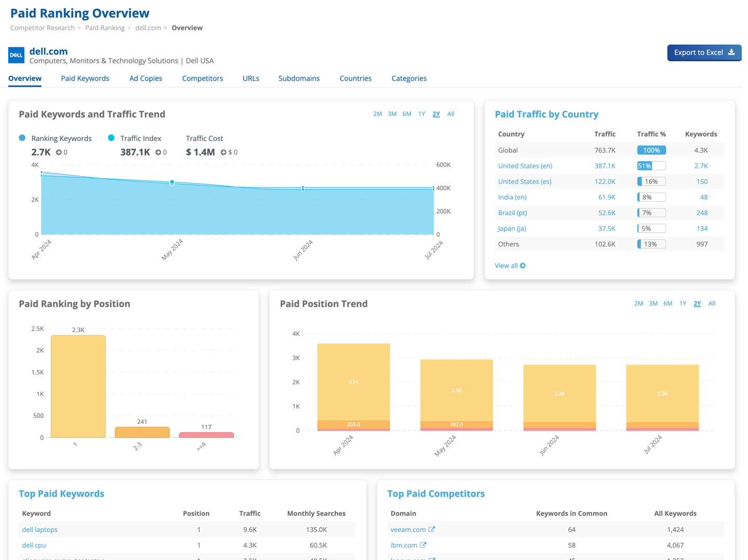This screenshot has height=560, width=748.
Task: Set traffic trend range to 2Y
Action: pos(436,114)
